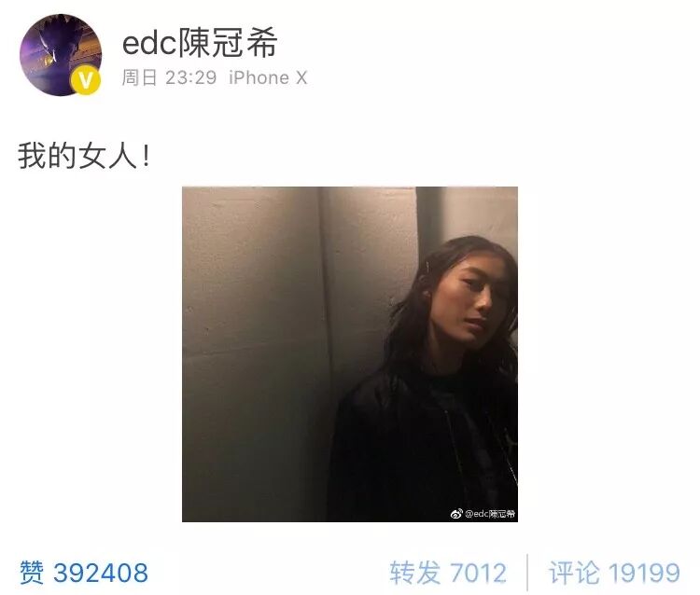Click the like count 392408
700x595 pixels.
pos(101,574)
